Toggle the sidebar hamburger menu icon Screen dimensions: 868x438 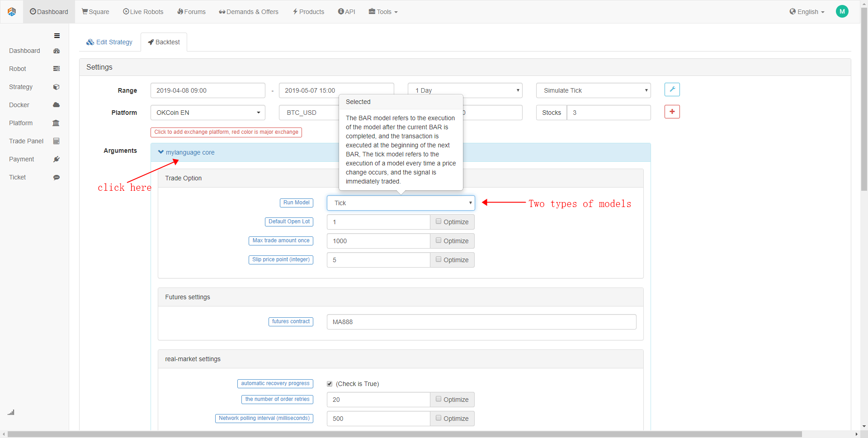(x=57, y=36)
